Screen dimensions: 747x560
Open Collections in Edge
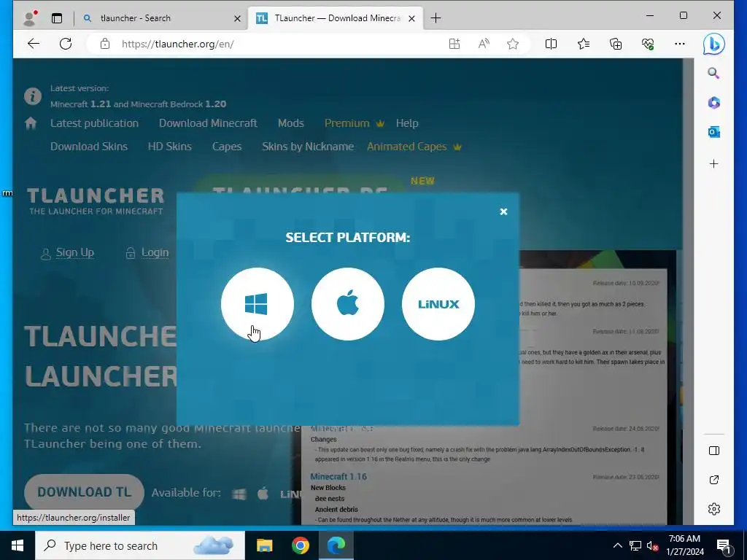(616, 44)
